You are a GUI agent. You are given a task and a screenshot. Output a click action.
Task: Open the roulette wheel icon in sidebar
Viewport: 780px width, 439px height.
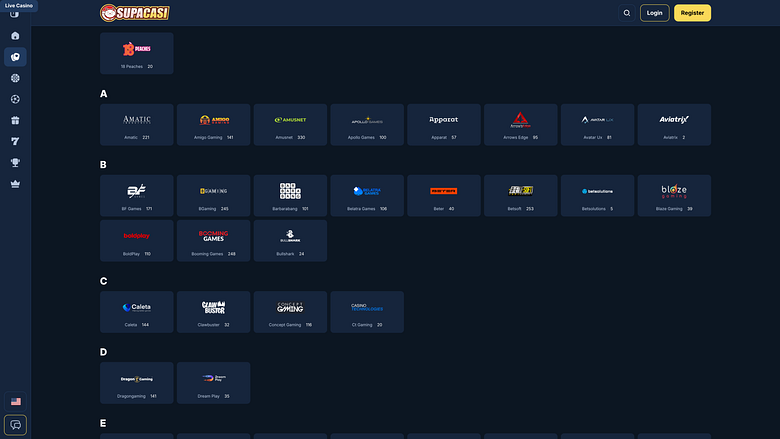tap(15, 78)
